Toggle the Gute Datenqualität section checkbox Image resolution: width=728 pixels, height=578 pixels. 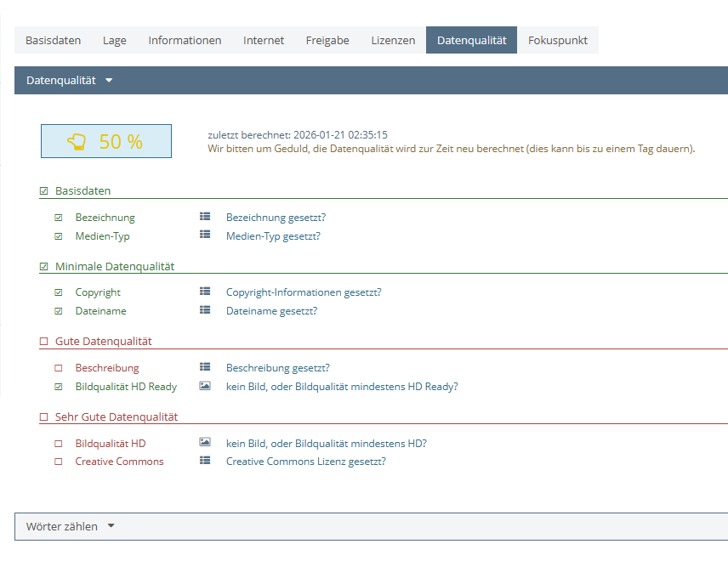pos(43,342)
